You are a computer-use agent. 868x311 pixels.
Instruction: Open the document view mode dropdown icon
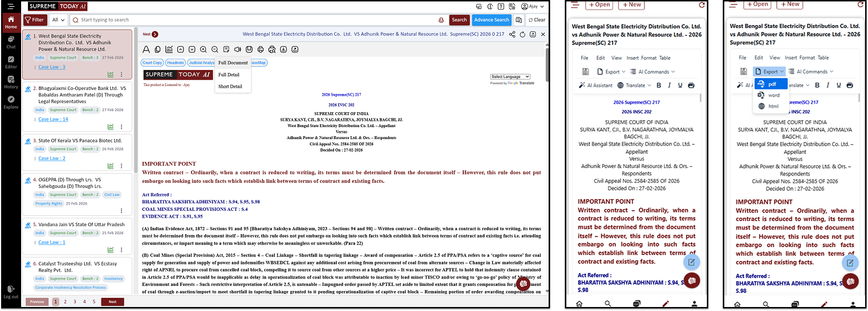(x=226, y=50)
